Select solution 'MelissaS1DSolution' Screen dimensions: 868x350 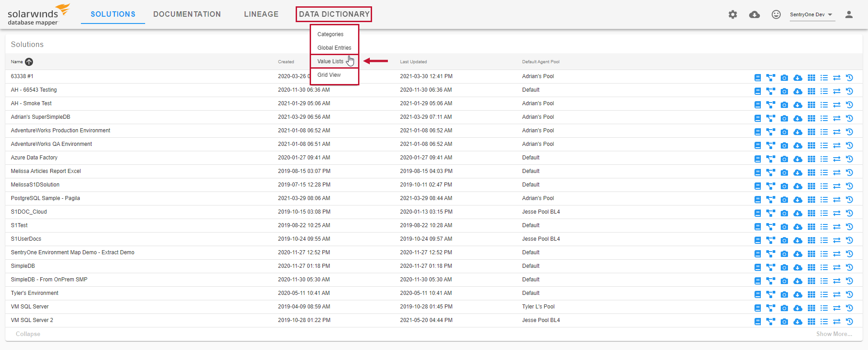35,185
